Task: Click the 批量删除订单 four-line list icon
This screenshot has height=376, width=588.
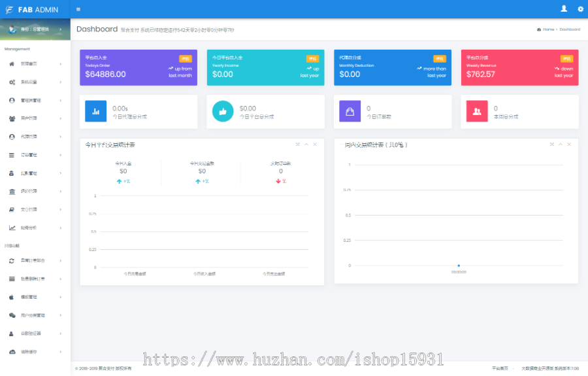Action: coord(12,279)
